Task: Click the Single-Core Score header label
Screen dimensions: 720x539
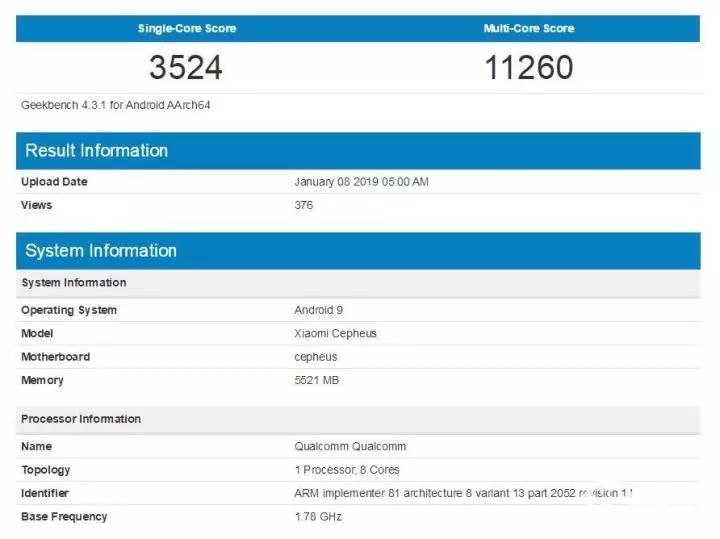Action: 187,28
